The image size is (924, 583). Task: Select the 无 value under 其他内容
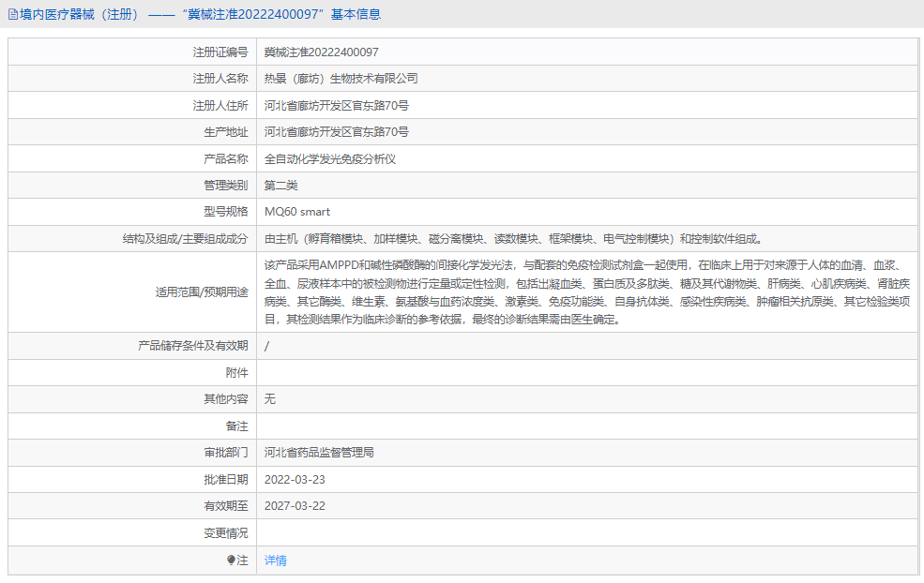[270, 399]
